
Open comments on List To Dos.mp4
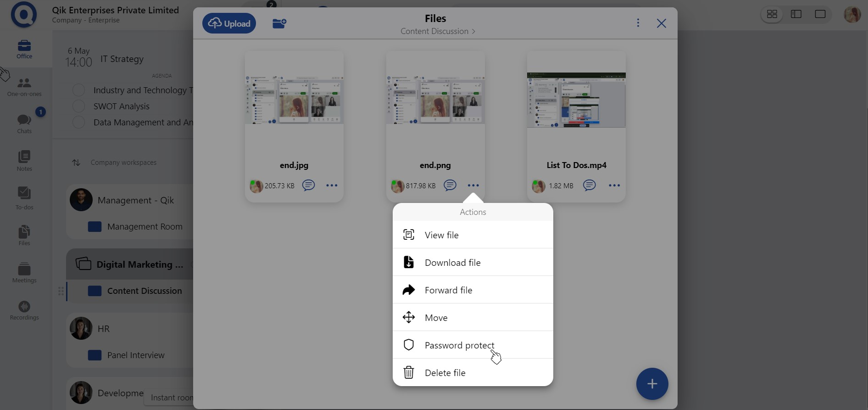(x=589, y=185)
